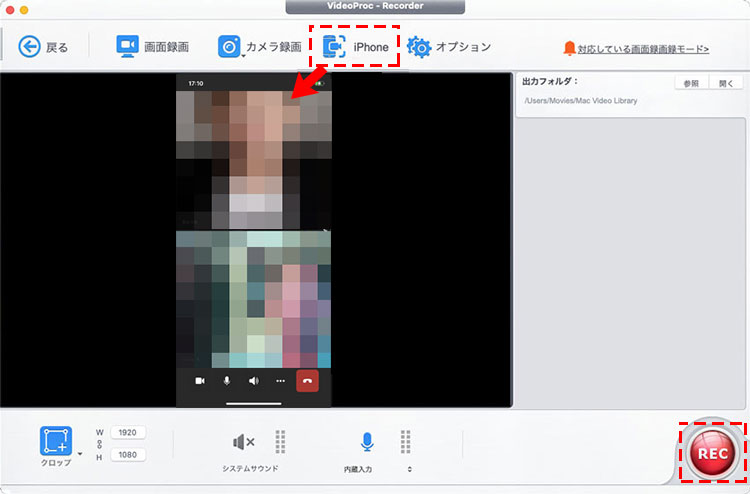Choose the カメラ録画 camera recording mode

[x=260, y=47]
